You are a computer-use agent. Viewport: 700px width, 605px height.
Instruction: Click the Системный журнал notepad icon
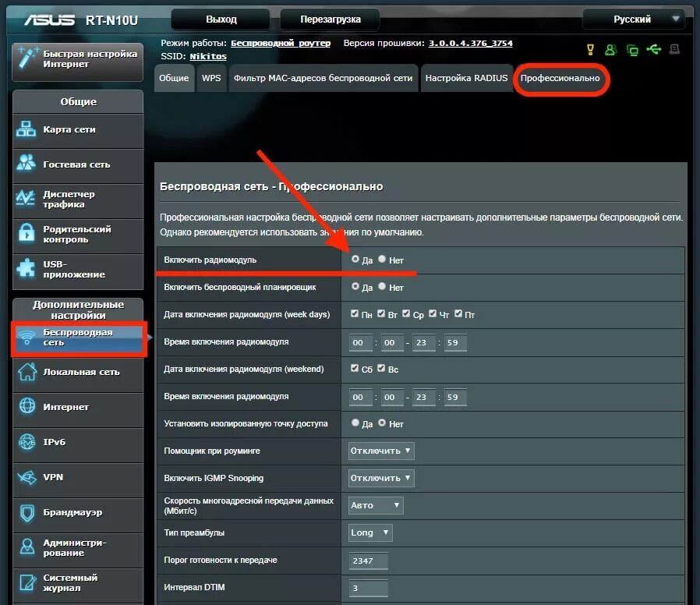coord(27,582)
